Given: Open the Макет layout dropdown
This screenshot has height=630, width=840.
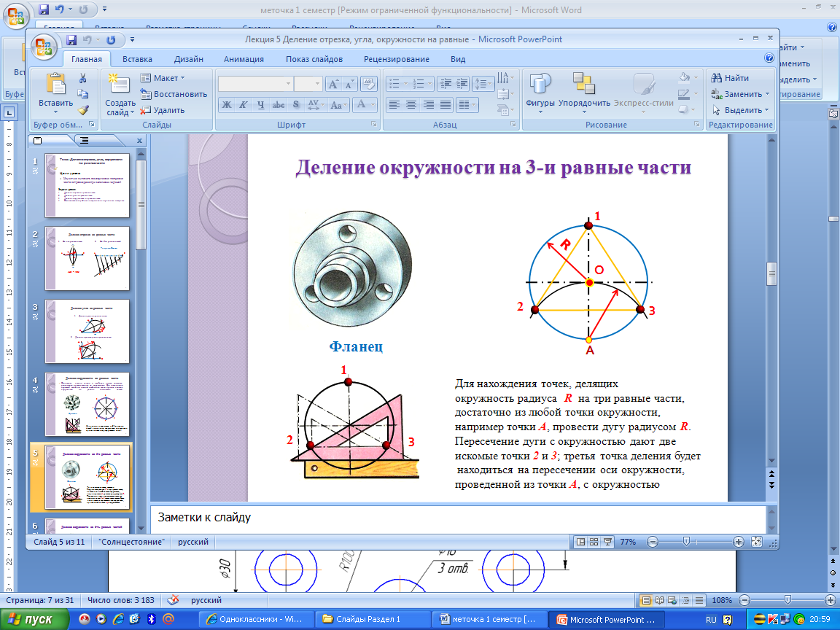Looking at the screenshot, I should pyautogui.click(x=163, y=78).
